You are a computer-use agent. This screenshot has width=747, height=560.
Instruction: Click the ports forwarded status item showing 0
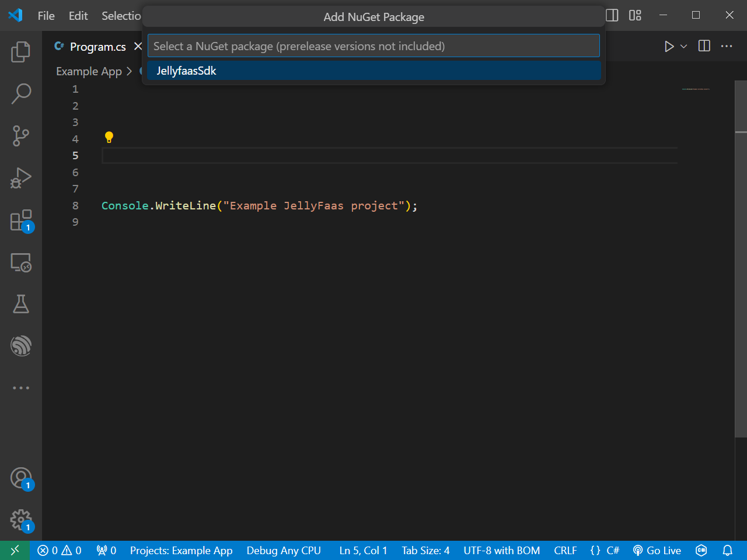point(106,550)
